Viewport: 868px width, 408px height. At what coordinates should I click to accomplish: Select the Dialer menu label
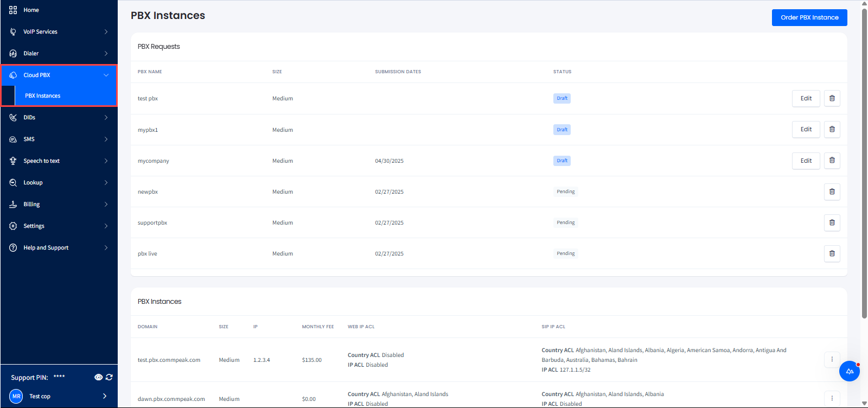point(31,53)
